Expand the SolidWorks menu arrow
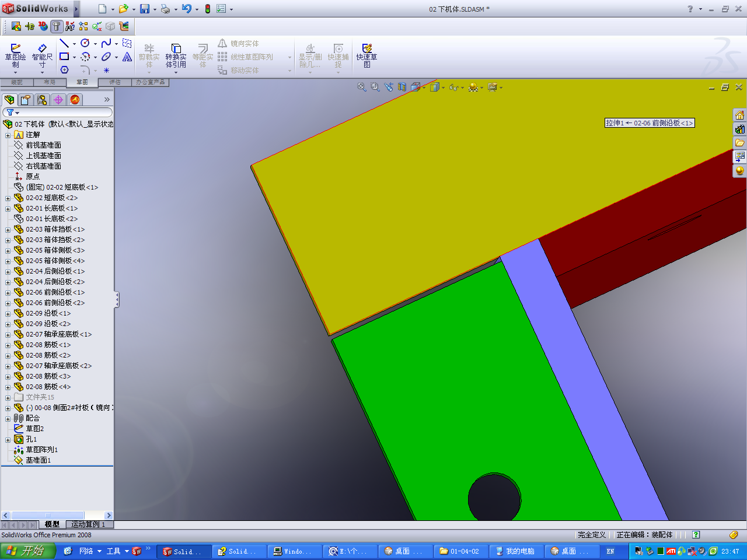747x560 pixels. tap(76, 9)
